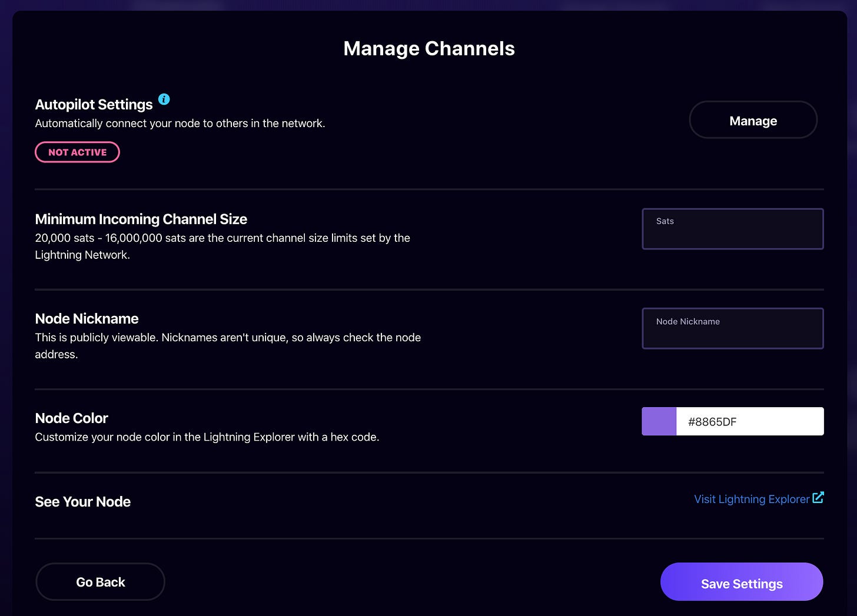Click the NOT ACTIVE status badge
Screen dimensions: 857x616
tap(77, 152)
